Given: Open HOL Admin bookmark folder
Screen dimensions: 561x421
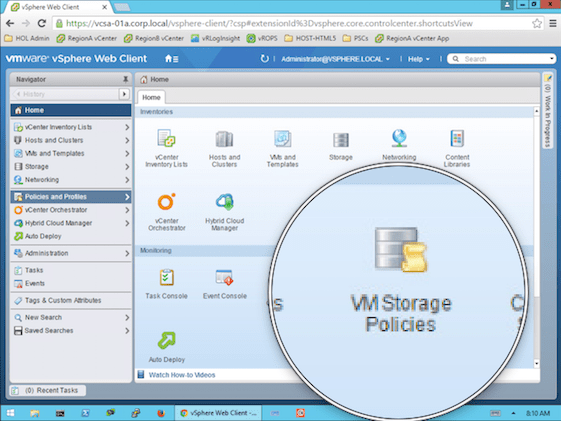Looking at the screenshot, I should 27,38.
